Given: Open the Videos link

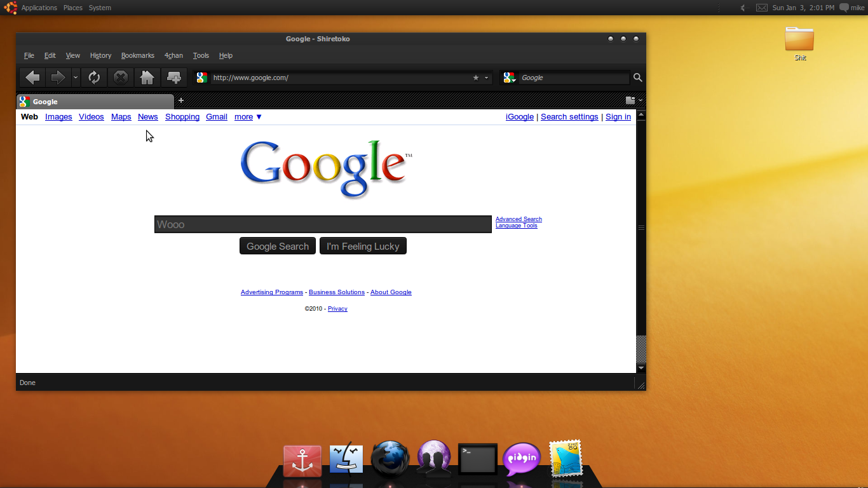Looking at the screenshot, I should tap(92, 117).
